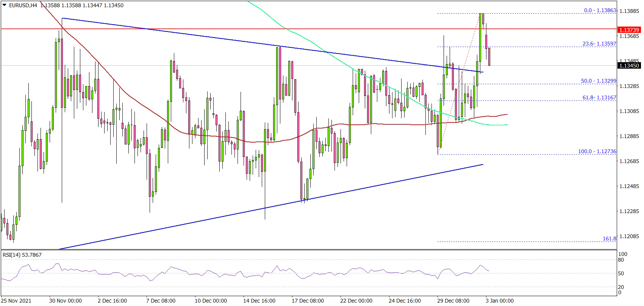Select the 0.0 - 1.13863 Fibonacci label

point(600,11)
